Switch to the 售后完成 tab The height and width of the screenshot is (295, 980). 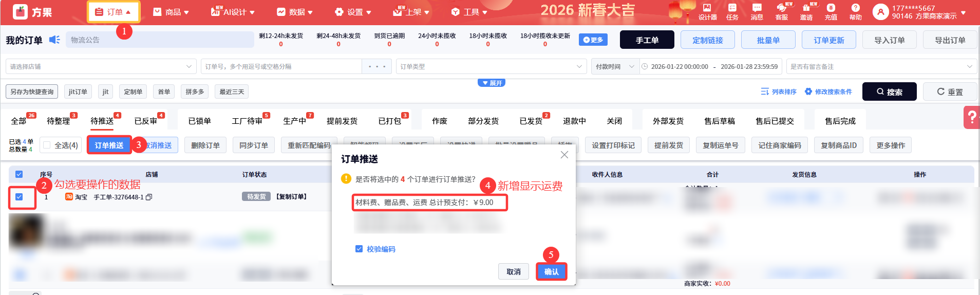click(x=840, y=121)
